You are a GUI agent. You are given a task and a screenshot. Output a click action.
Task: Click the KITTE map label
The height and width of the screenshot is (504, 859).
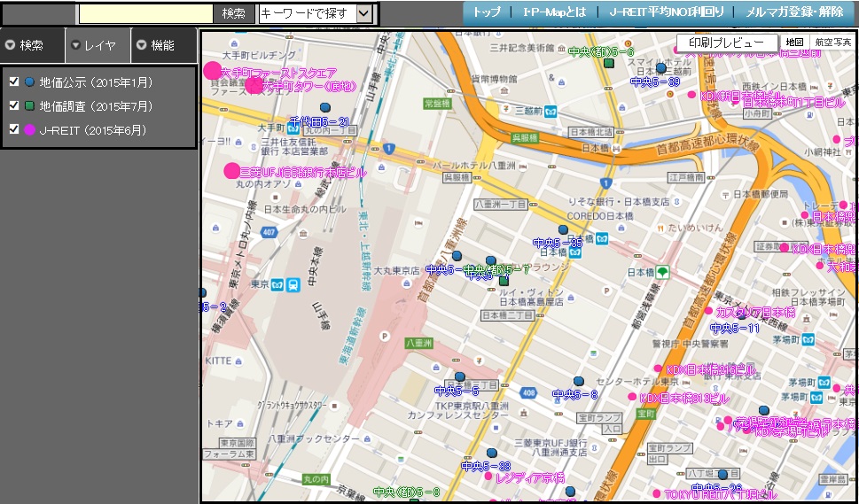[x=218, y=361]
